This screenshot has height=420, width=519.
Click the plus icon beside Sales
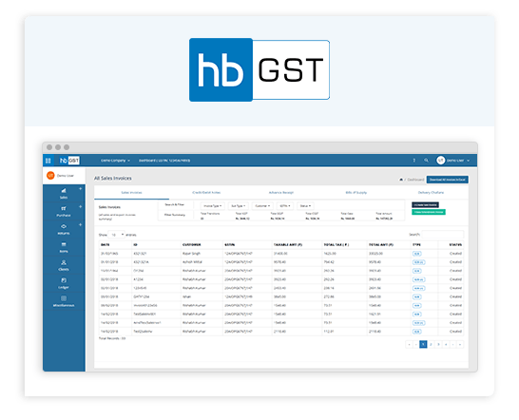(x=80, y=189)
